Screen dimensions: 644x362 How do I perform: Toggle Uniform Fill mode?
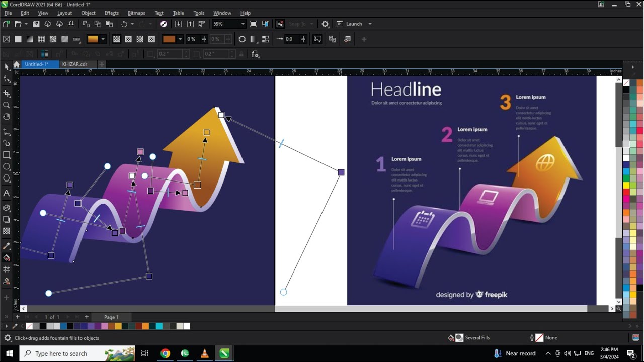pos(18,39)
